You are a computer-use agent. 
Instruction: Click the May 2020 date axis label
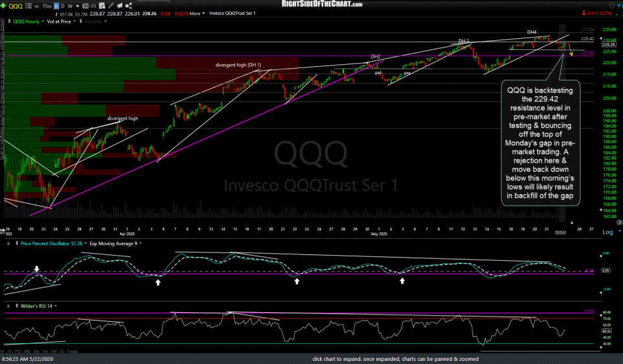pyautogui.click(x=379, y=234)
